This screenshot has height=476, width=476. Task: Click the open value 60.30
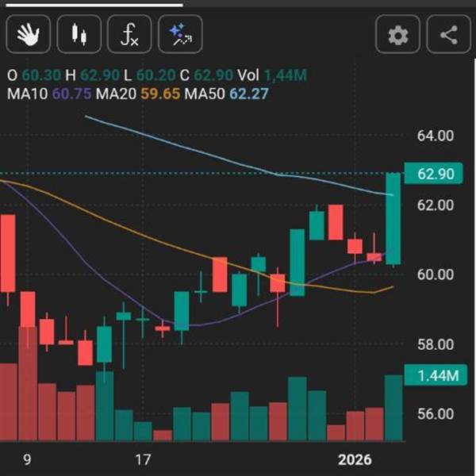pos(41,75)
